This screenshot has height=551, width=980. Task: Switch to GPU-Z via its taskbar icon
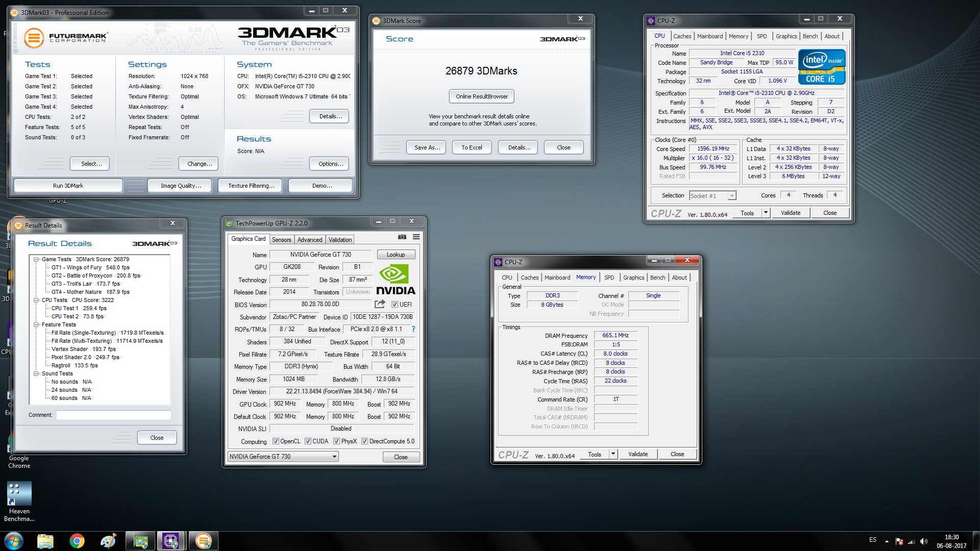(x=140, y=541)
